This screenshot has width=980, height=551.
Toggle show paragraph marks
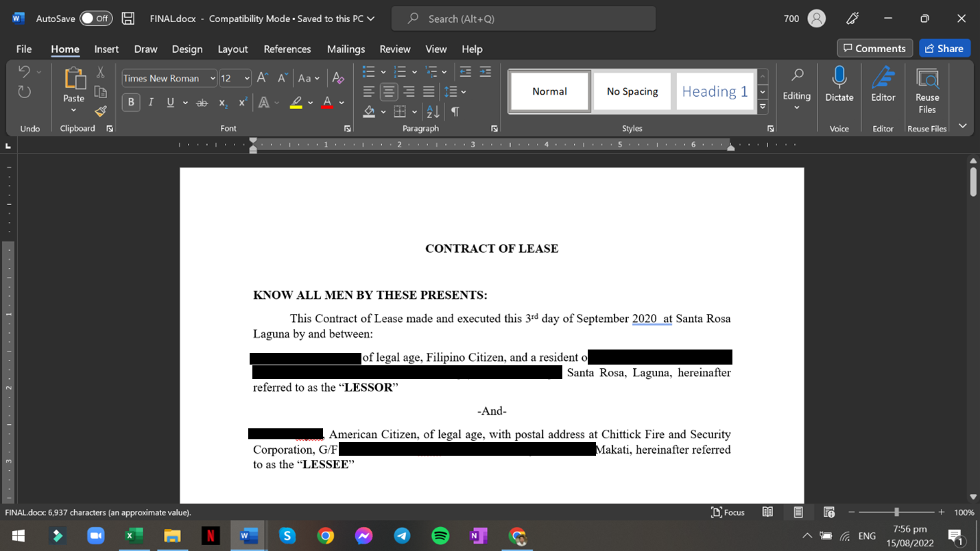(455, 112)
